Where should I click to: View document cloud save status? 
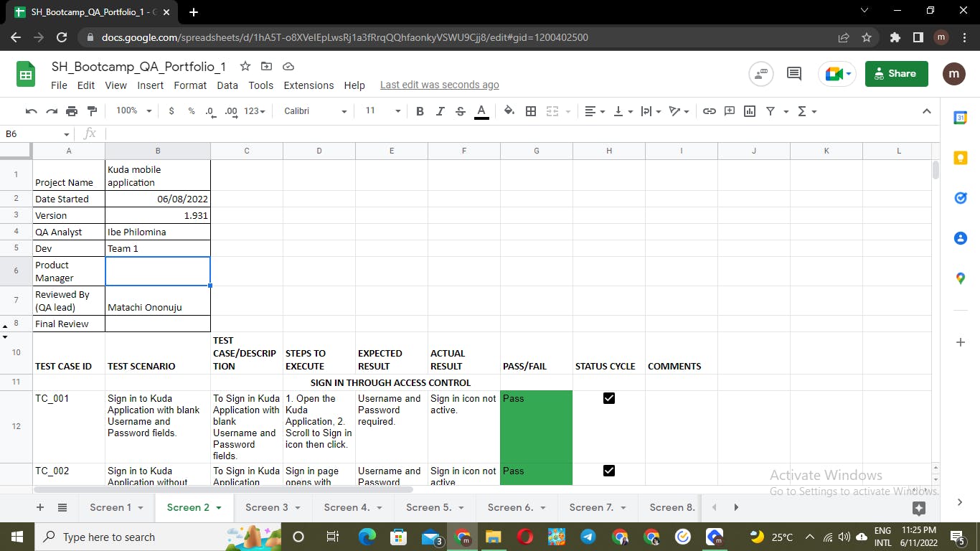click(x=288, y=66)
